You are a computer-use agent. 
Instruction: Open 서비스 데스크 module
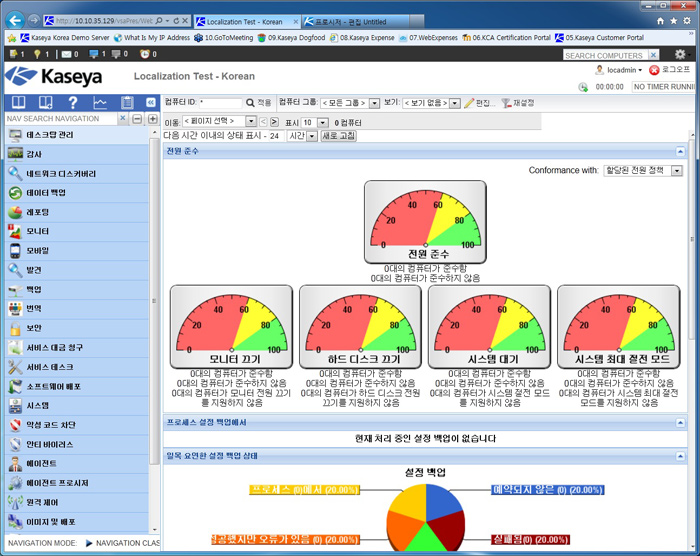tap(77, 367)
